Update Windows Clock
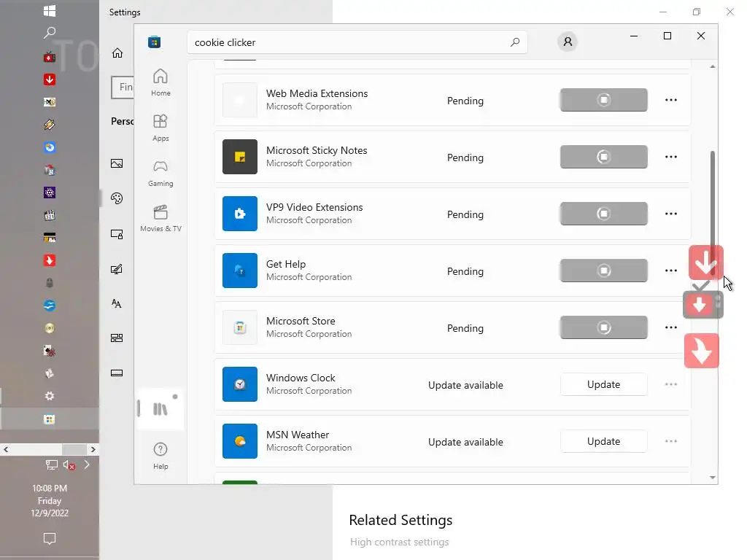This screenshot has height=560, width=747. [603, 384]
